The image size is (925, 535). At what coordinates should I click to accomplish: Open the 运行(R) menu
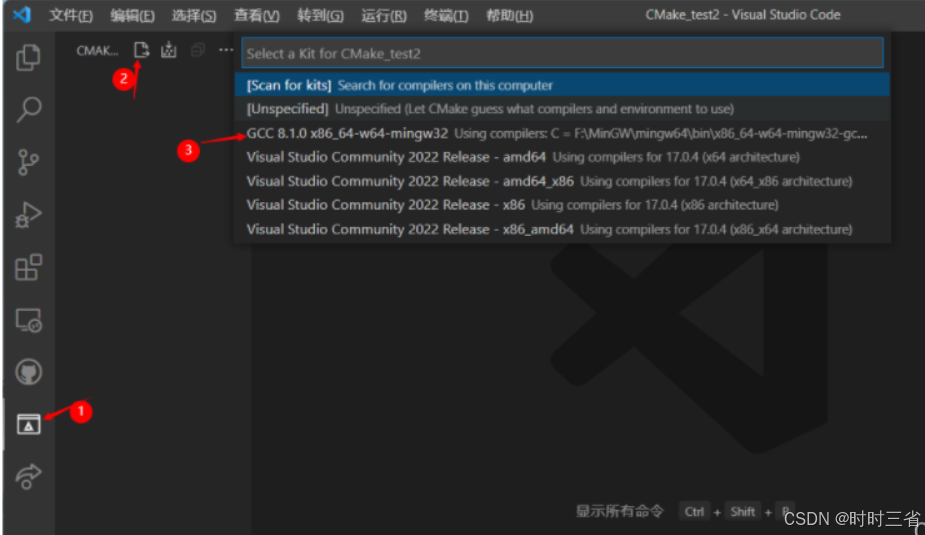384,15
